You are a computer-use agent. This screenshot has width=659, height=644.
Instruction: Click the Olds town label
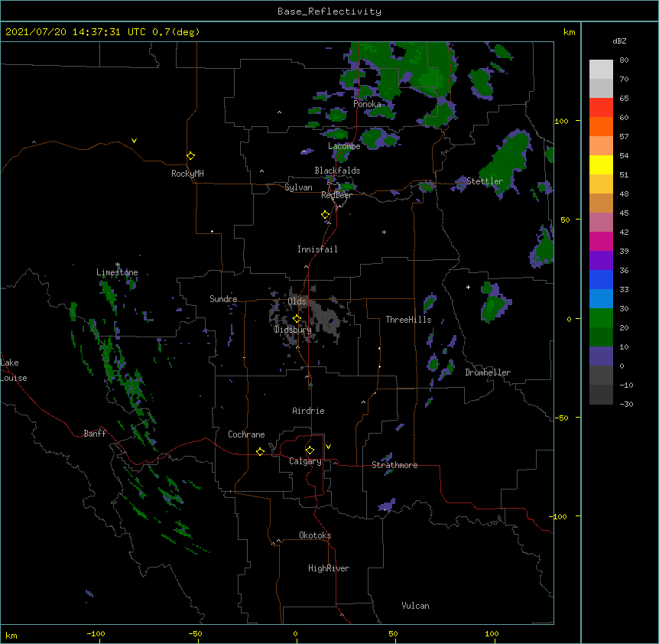(297, 301)
